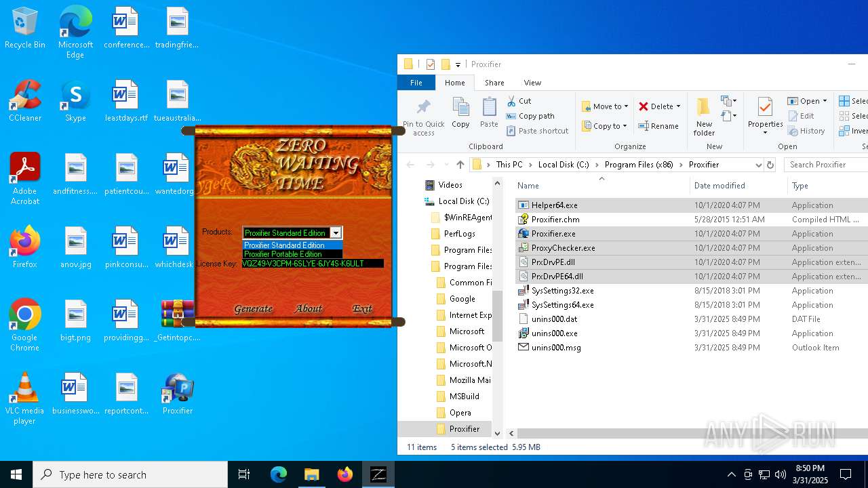Expand Open dropdown in ribbon
The height and width of the screenshot is (488, 868).
[x=825, y=101]
